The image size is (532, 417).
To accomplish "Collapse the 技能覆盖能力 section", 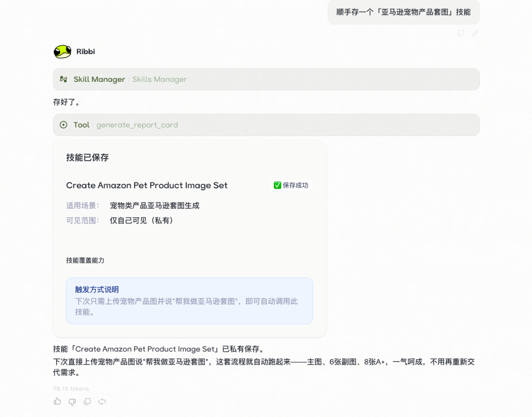I will pos(85,260).
